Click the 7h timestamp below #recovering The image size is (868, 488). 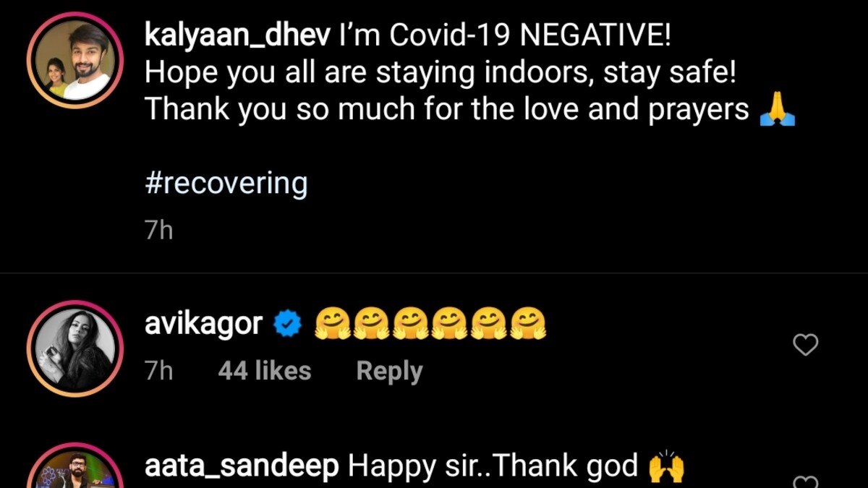159,231
